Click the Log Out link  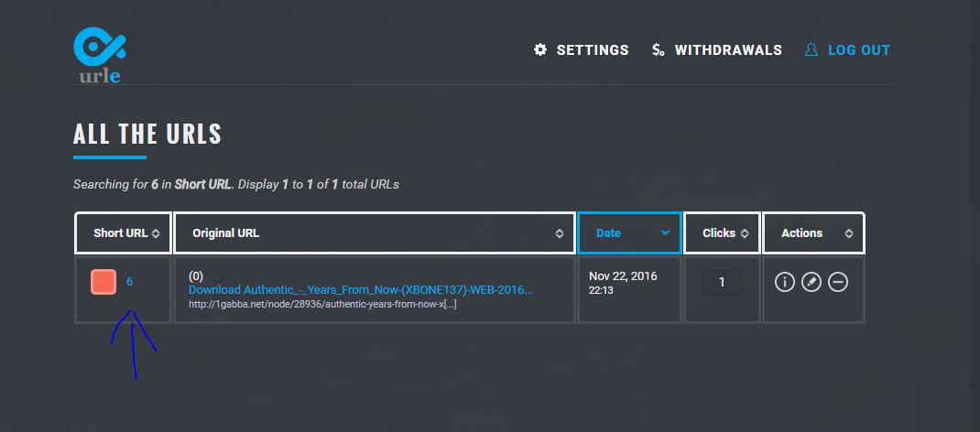[859, 50]
